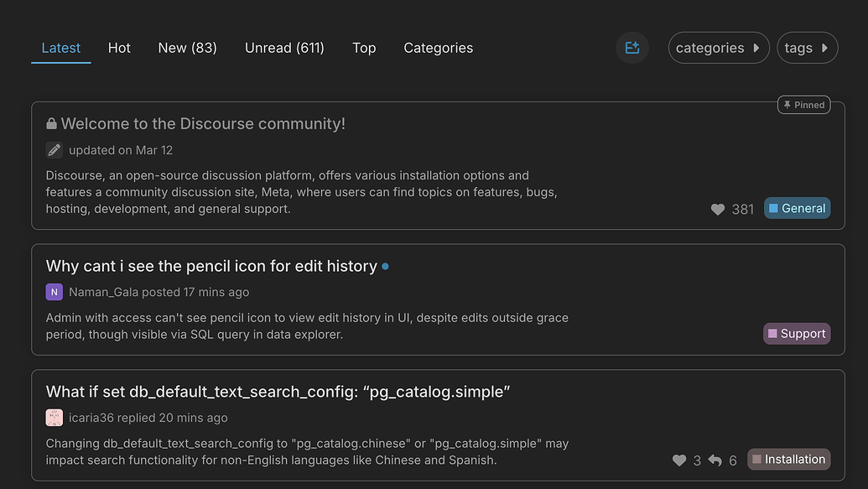Show the Unread (611) topics
The image size is (868, 489).
[284, 48]
